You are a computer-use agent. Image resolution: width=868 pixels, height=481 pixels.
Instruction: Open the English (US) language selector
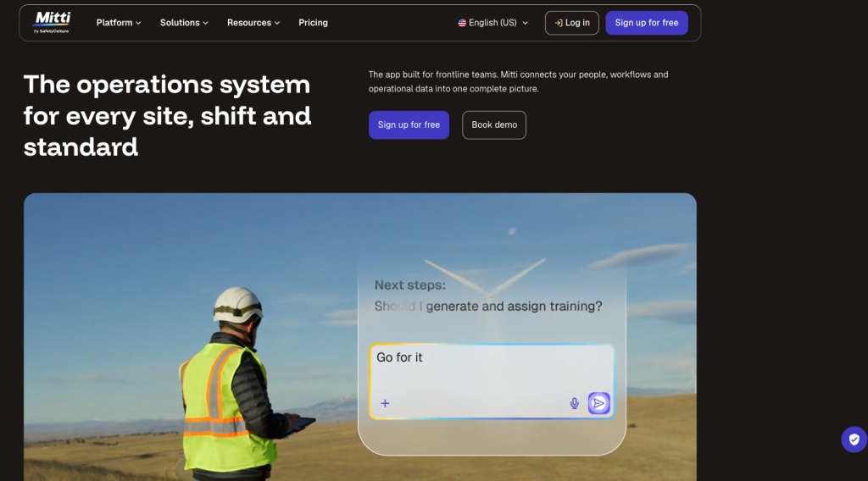pyautogui.click(x=492, y=23)
